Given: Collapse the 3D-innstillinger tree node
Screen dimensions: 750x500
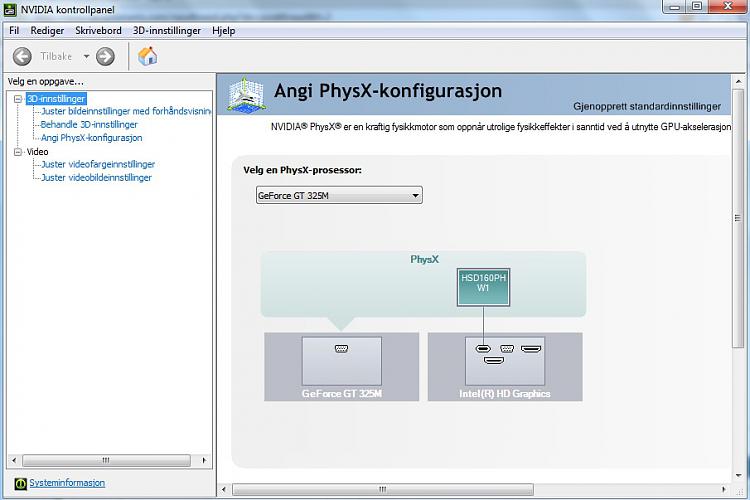Looking at the screenshot, I should [18, 99].
